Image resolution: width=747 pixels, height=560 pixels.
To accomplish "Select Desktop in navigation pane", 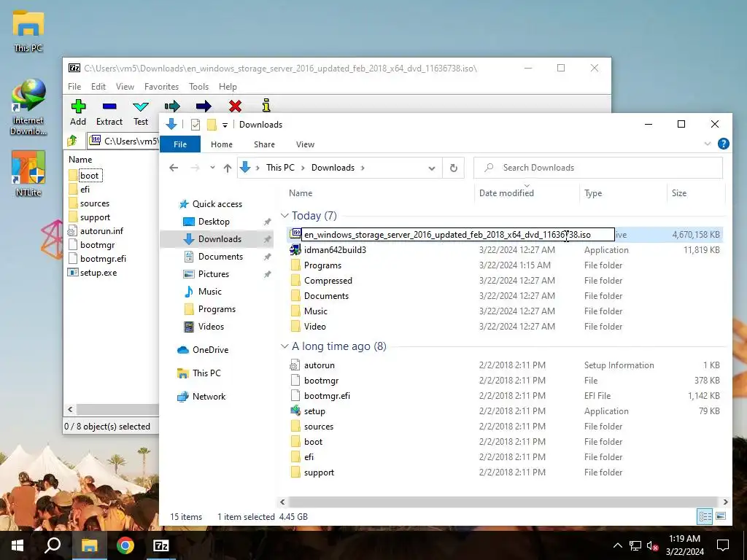I will [x=214, y=222].
